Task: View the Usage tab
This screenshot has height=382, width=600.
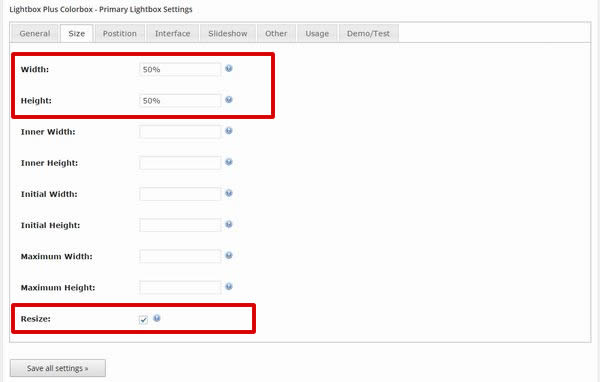Action: (317, 33)
